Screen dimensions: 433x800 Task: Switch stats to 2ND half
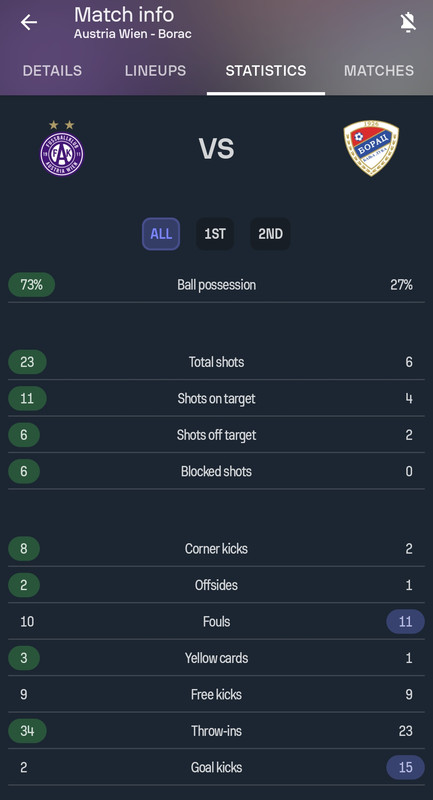tap(270, 234)
